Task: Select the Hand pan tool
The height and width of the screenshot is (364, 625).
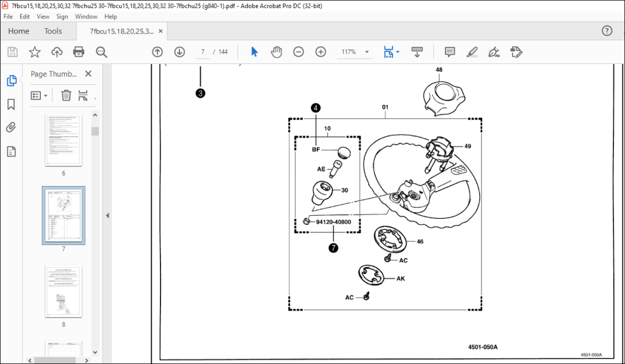Action: coord(276,52)
